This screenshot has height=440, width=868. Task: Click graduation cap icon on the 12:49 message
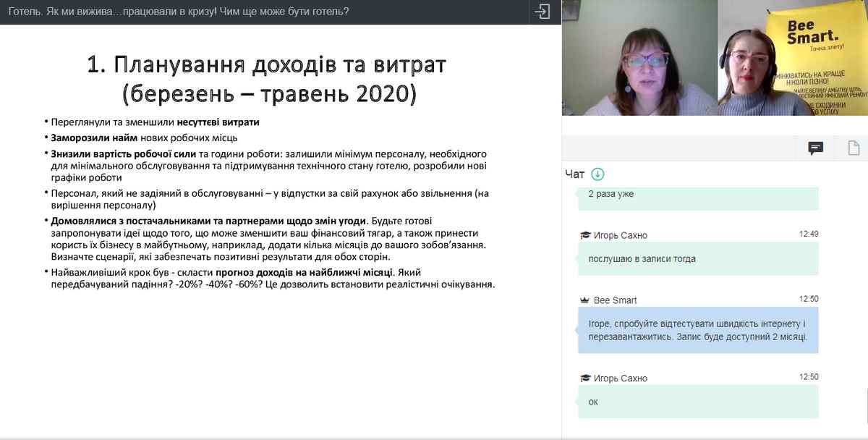pyautogui.click(x=585, y=235)
